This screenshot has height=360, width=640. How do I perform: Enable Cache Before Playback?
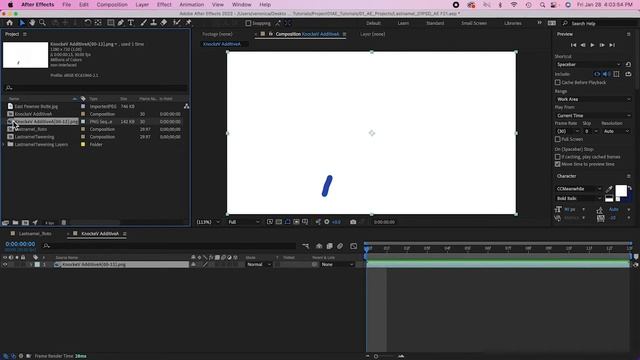pos(558,82)
